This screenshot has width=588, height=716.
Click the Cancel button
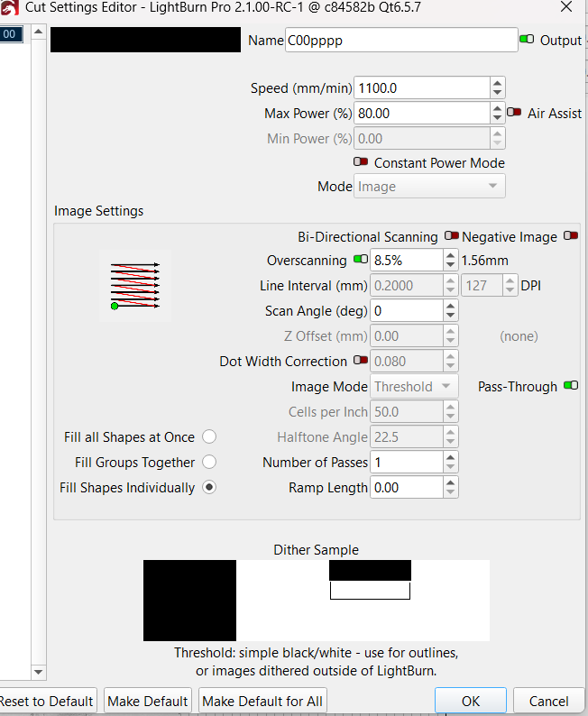(548, 701)
